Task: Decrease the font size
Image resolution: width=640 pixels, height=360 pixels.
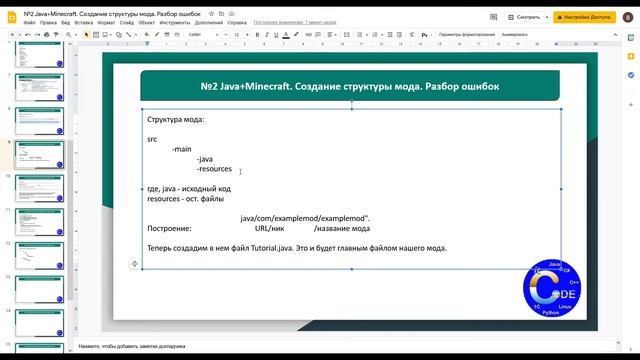Action: click(x=226, y=35)
